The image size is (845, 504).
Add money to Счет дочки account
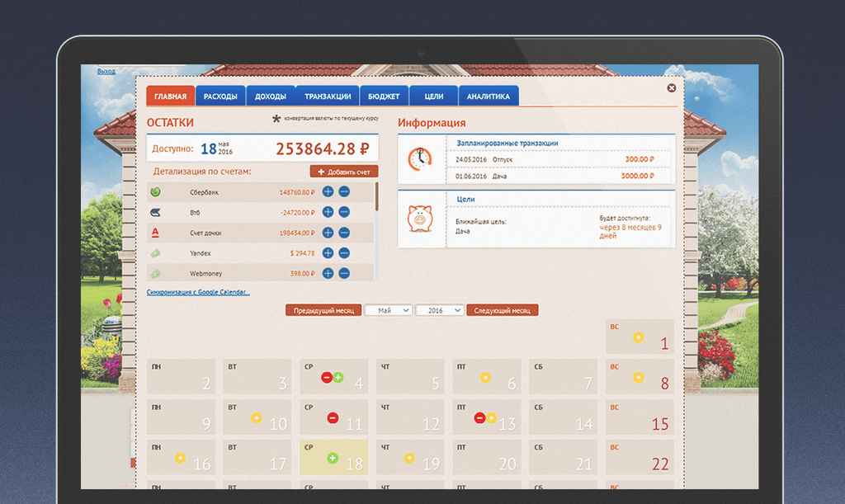(328, 233)
